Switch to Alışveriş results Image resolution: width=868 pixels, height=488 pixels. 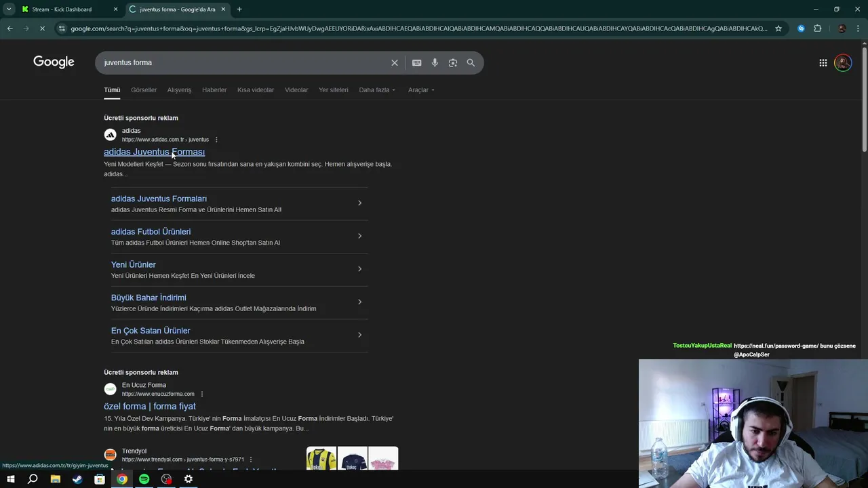point(179,89)
